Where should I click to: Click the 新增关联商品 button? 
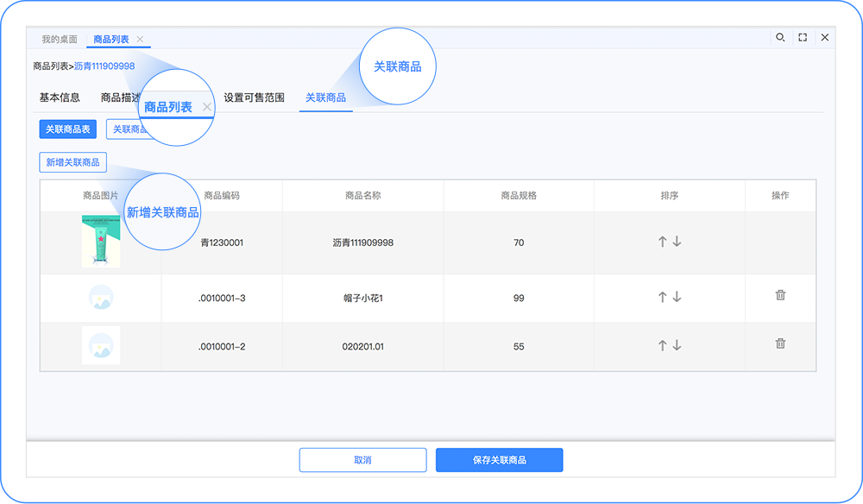pos(72,162)
